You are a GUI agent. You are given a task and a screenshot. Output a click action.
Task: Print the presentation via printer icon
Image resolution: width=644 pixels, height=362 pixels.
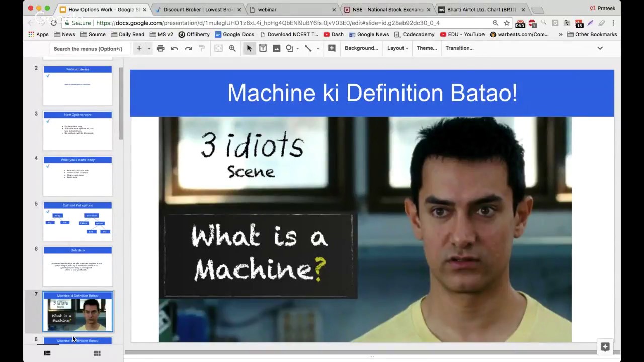click(160, 48)
